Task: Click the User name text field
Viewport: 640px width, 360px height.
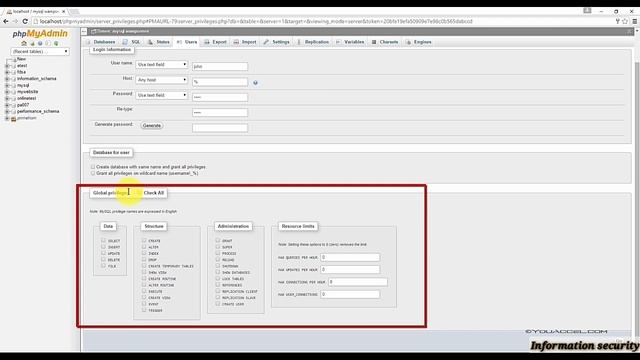Action: (220, 66)
